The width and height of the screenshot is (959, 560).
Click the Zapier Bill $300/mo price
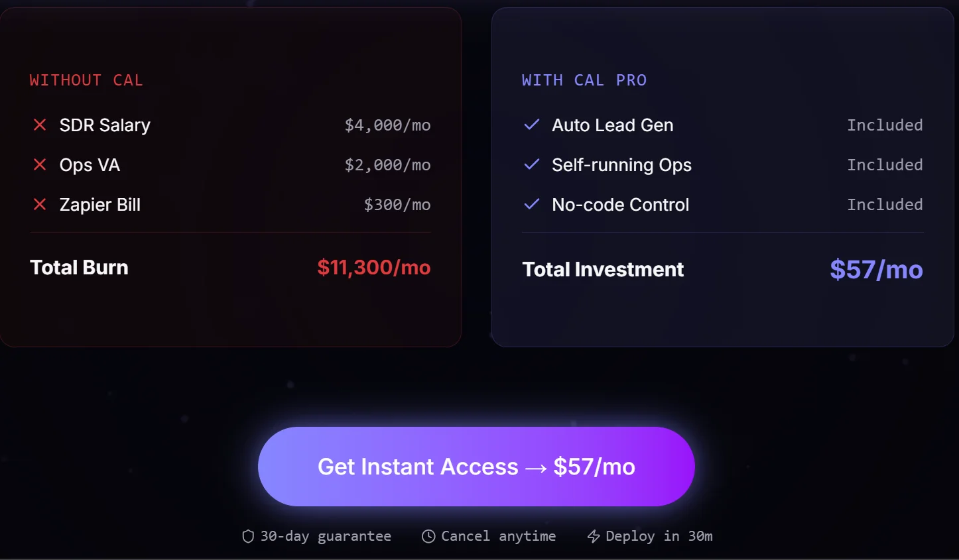(397, 205)
